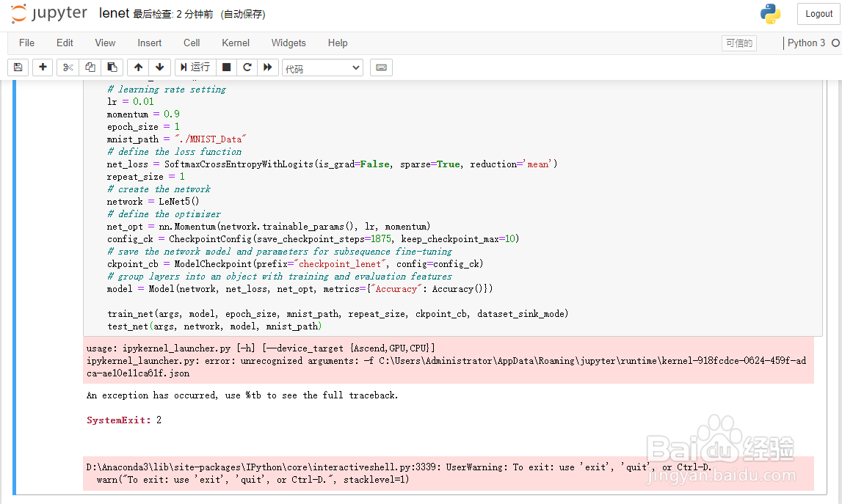Click the network = LeNet5() line
842x504 pixels.
point(153,201)
